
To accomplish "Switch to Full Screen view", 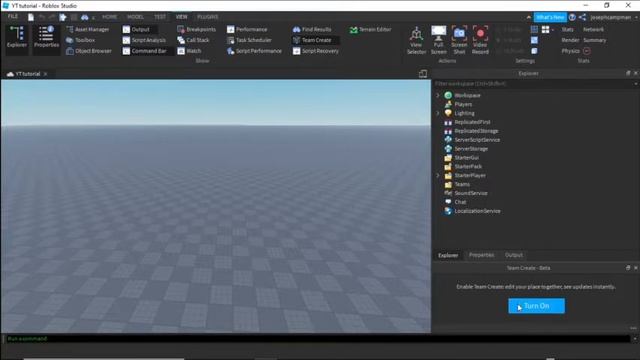I will click(x=439, y=40).
